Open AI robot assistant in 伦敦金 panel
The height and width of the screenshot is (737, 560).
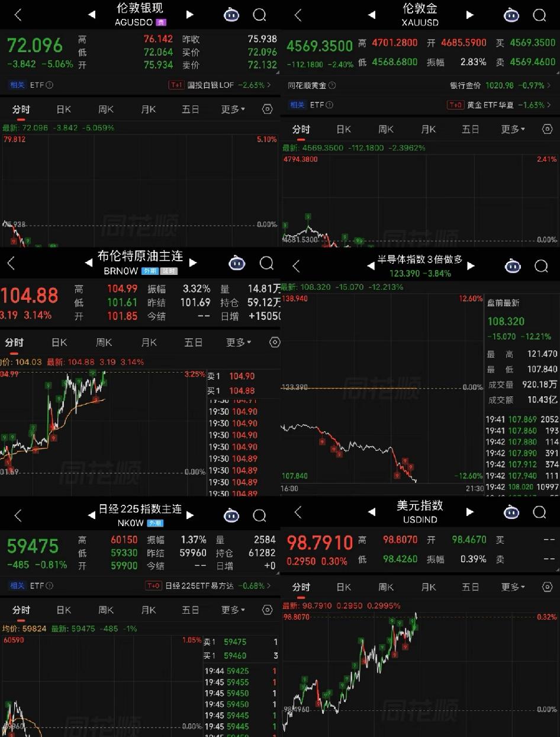coord(511,15)
